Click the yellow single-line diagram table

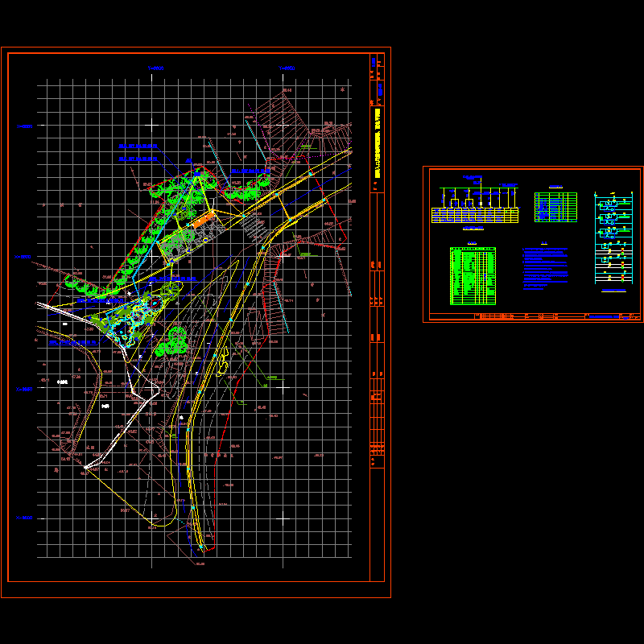tap(475, 215)
